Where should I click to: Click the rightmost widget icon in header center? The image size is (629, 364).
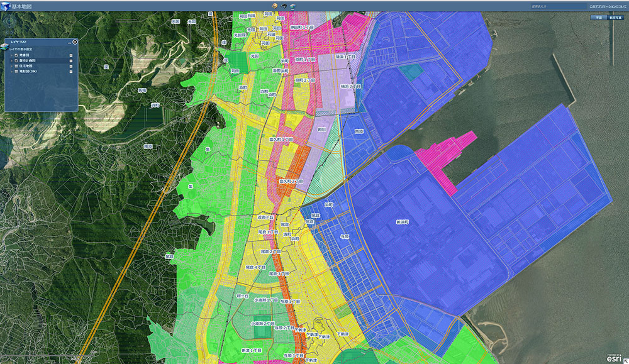(x=293, y=6)
